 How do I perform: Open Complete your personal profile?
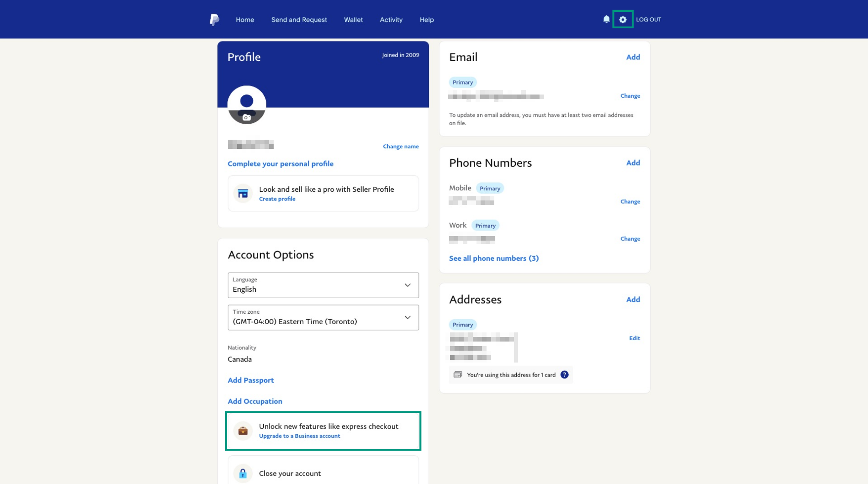pyautogui.click(x=281, y=164)
